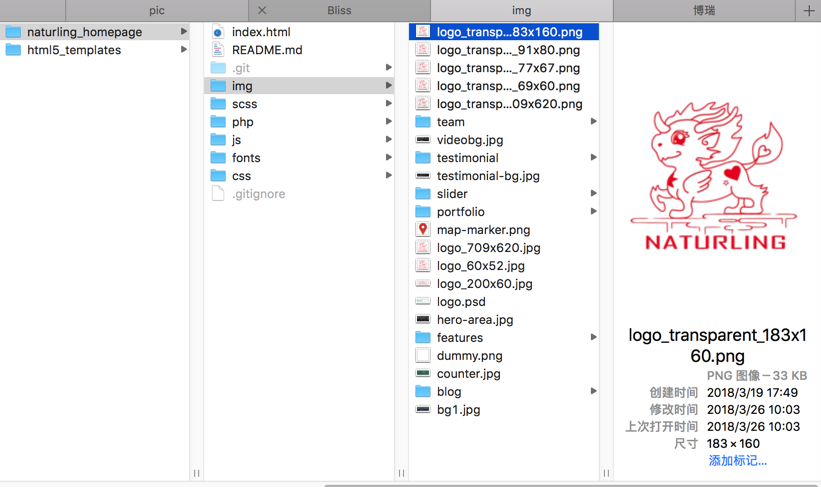The image size is (821, 487).
Task: Expand the scss folder arrow
Action: click(x=389, y=103)
